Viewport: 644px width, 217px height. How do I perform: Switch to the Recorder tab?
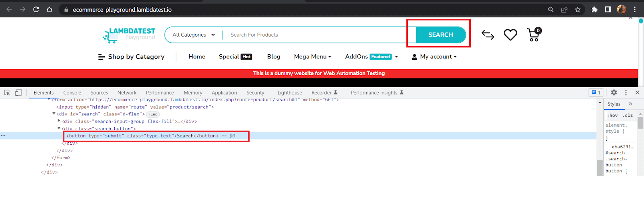click(324, 93)
